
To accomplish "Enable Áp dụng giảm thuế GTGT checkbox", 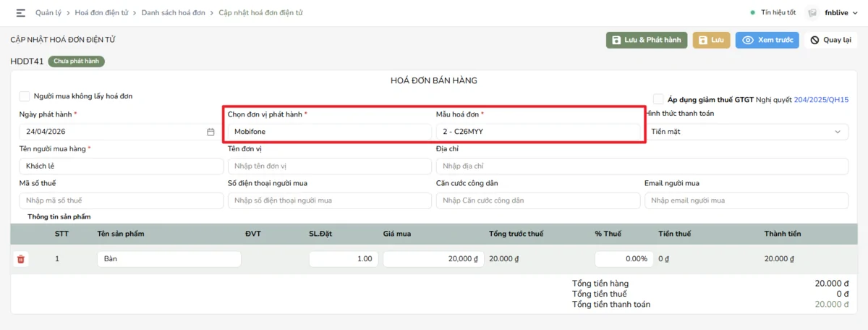I will tap(658, 99).
